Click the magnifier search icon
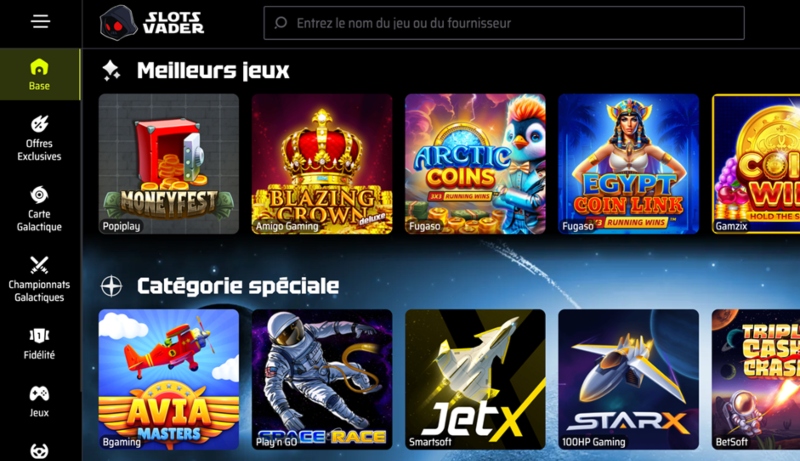The width and height of the screenshot is (800, 461). [x=281, y=22]
